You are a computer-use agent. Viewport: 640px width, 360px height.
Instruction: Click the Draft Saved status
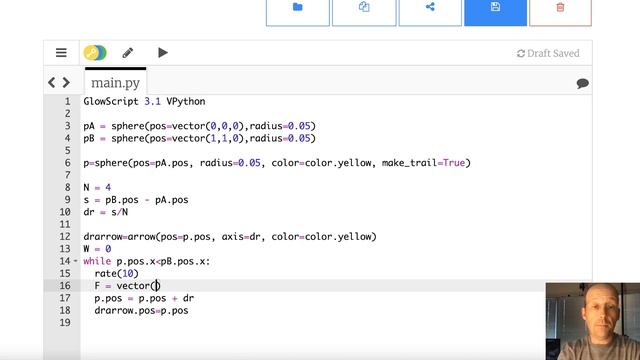coord(548,53)
